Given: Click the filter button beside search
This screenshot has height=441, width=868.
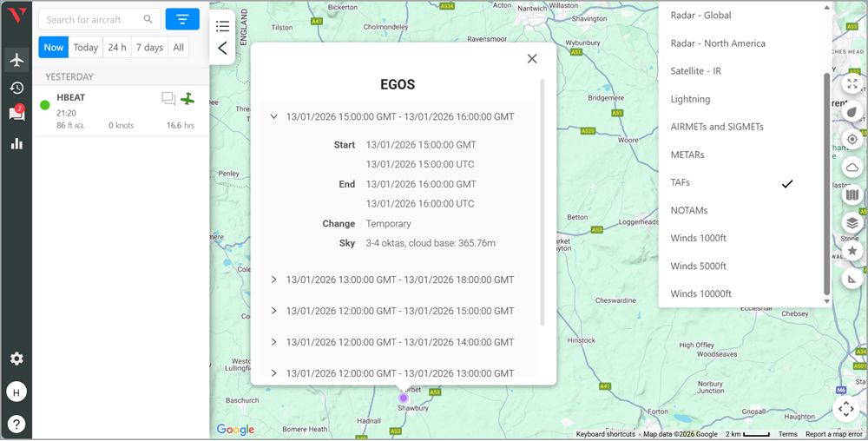Looking at the screenshot, I should click(182, 19).
